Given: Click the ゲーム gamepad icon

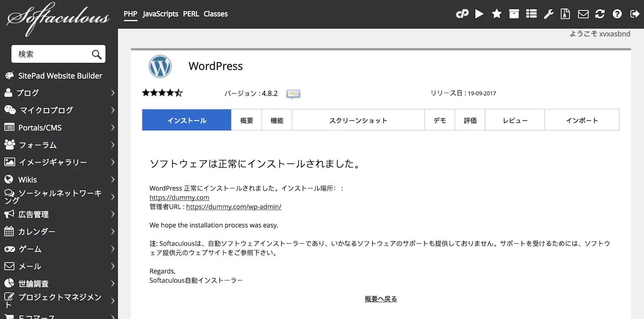Looking at the screenshot, I should click(x=10, y=249).
